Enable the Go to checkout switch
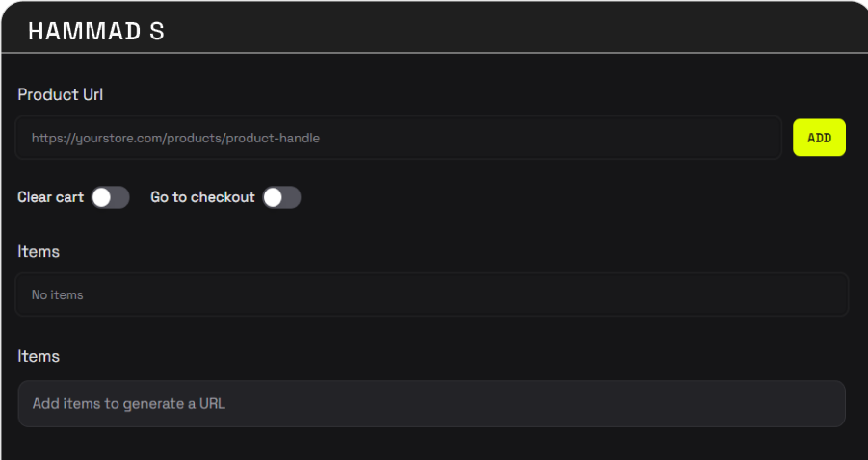 (x=281, y=197)
